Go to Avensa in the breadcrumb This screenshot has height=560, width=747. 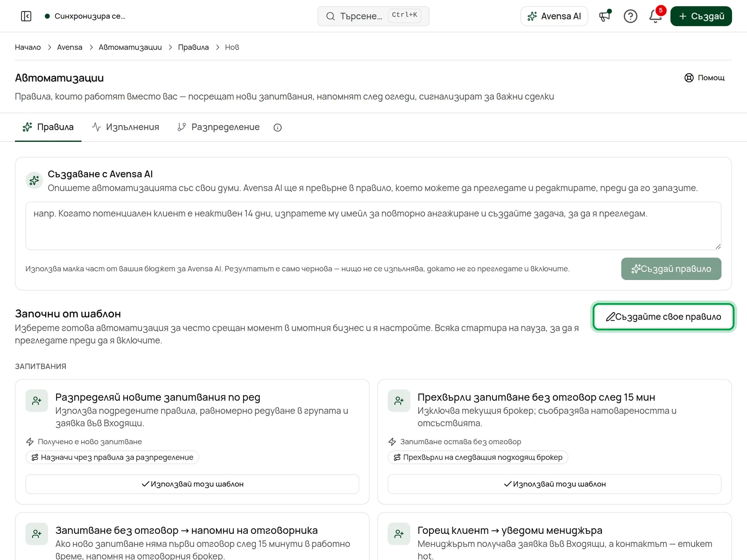(70, 47)
